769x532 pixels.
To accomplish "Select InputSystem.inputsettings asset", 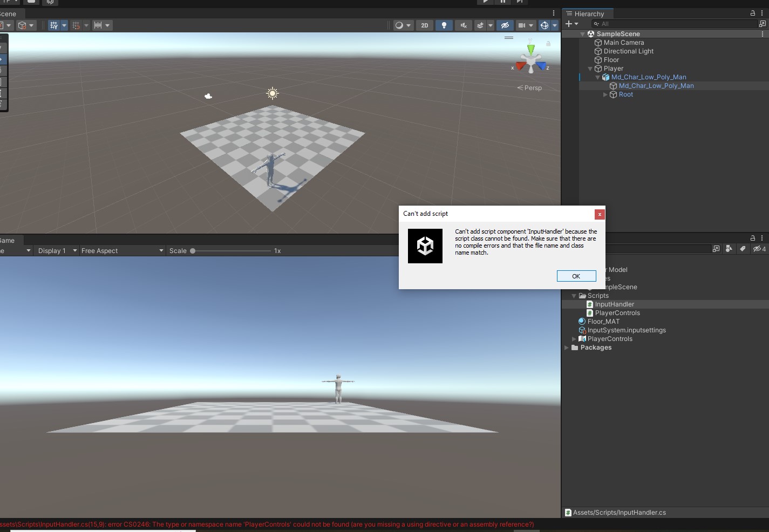I will (626, 330).
